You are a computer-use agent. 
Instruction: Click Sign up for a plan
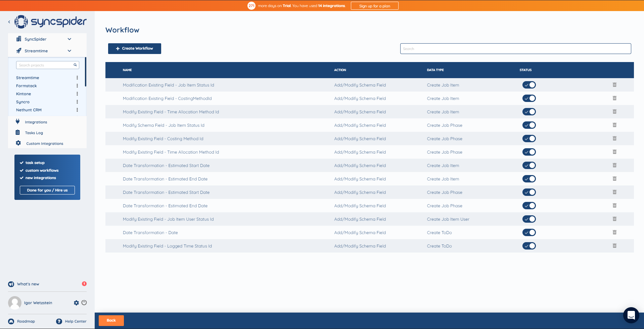pyautogui.click(x=375, y=6)
